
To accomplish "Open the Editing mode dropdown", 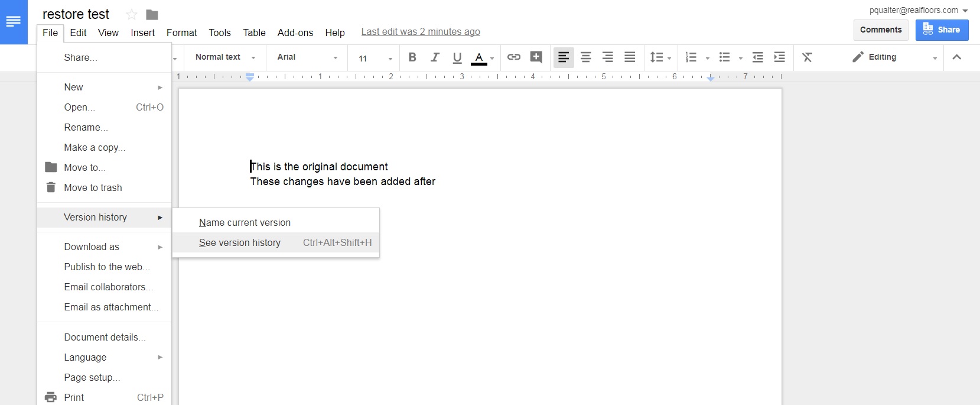I will (894, 57).
